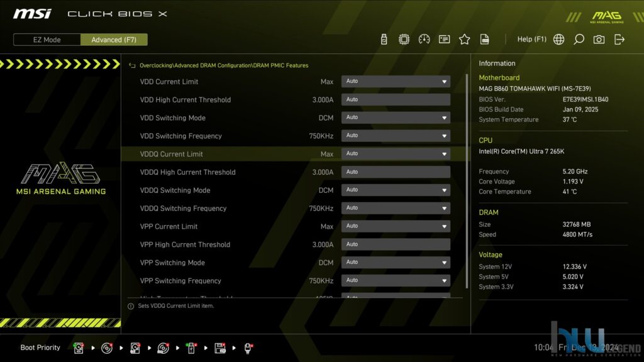
Task: Open the CPU chip settings icon
Action: pos(404,40)
